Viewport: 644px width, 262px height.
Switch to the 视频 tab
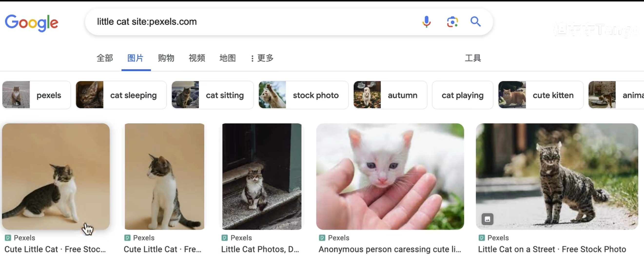pos(197,58)
